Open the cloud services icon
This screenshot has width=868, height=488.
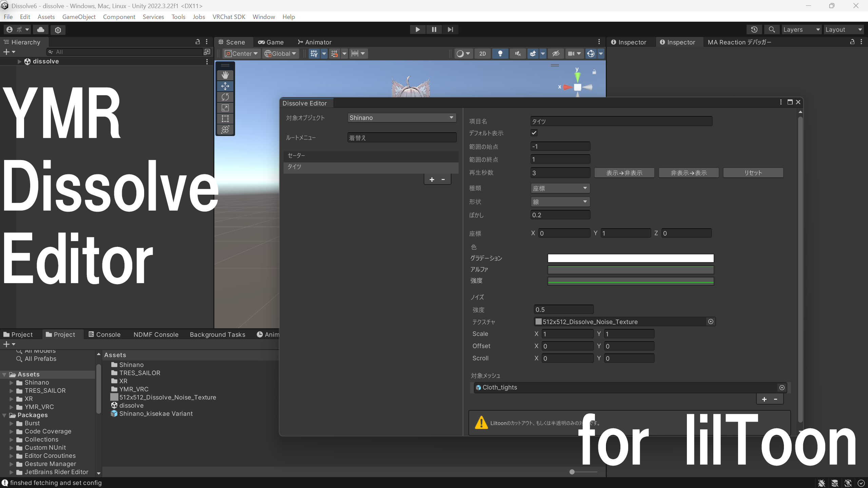41,30
